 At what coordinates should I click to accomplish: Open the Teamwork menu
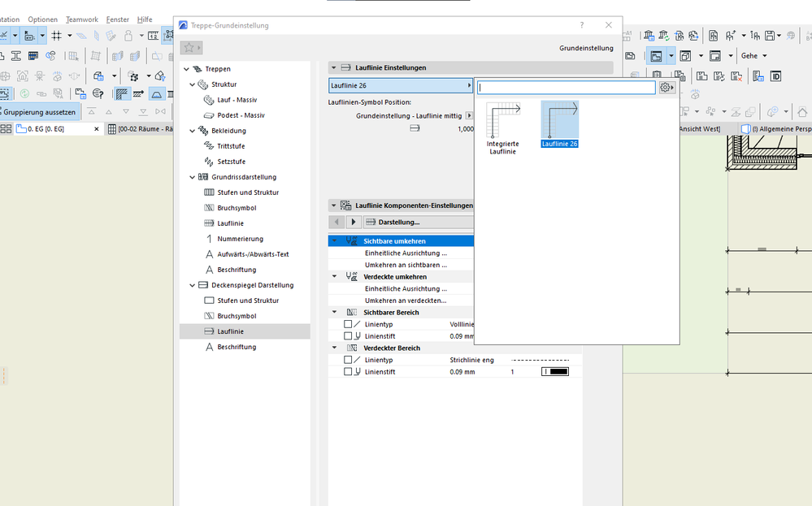pyautogui.click(x=82, y=19)
